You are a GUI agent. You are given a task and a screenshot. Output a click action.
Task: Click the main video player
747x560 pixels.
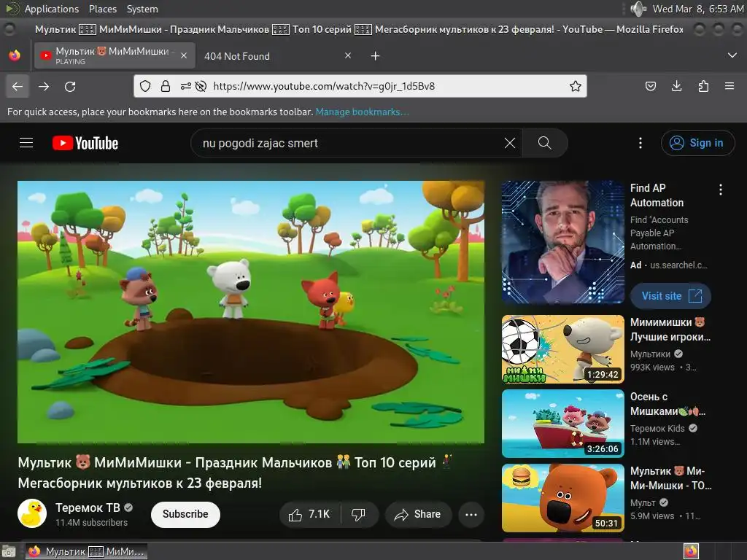click(x=251, y=312)
